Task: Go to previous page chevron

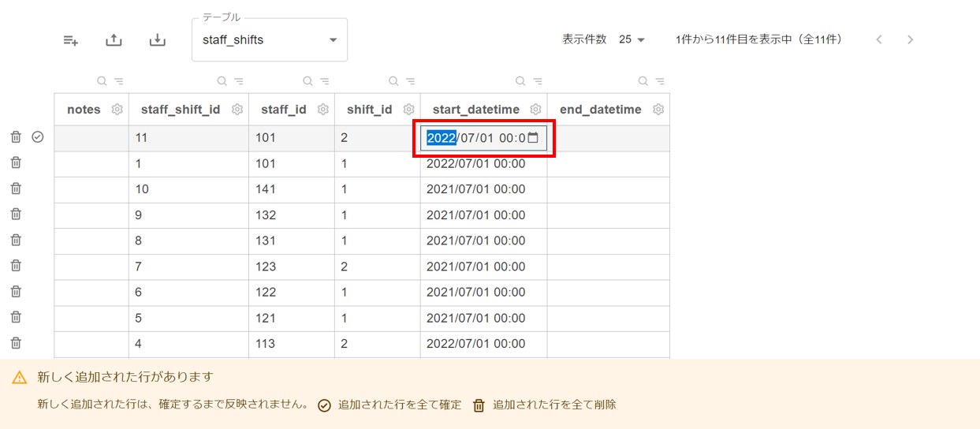Action: (x=879, y=39)
